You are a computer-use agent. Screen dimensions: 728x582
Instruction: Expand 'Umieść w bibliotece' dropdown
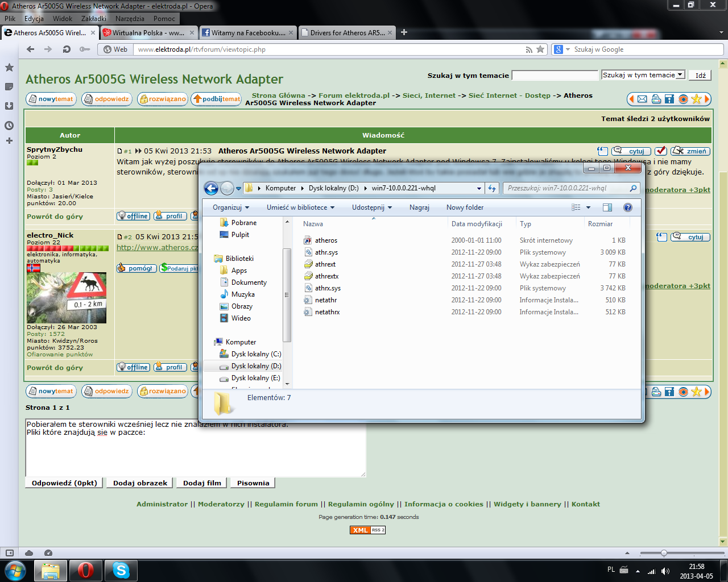pos(300,207)
